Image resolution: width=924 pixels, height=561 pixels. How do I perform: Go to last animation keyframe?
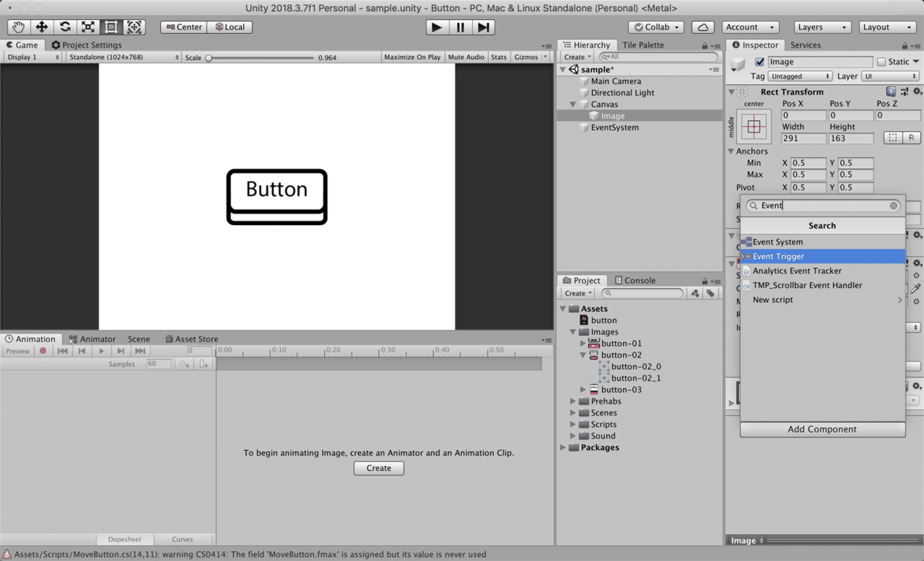pyautogui.click(x=140, y=351)
